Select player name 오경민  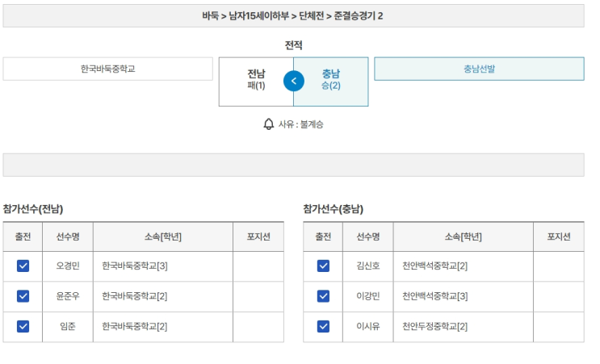click(68, 266)
